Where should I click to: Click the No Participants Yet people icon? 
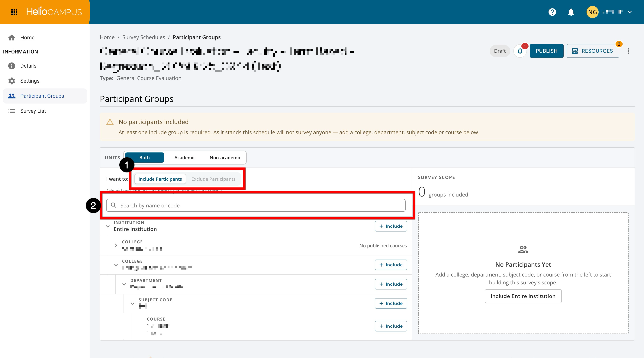523,249
